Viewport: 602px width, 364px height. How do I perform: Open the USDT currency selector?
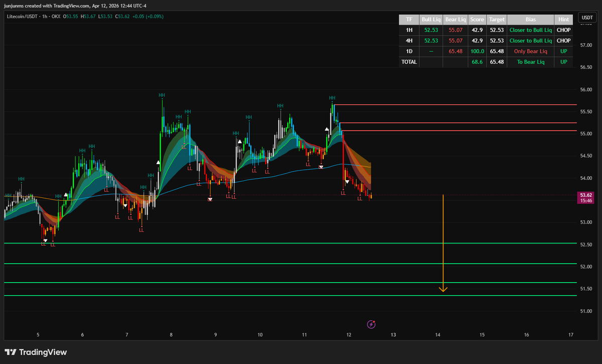click(587, 18)
